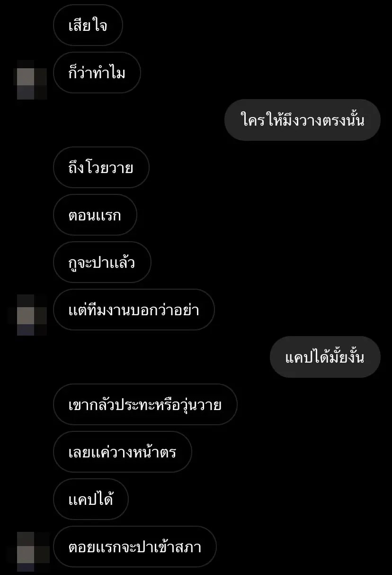392x575 pixels.
Task: Tap the "ตอยแรกจะปาเข้าสภา" message bubble
Action: point(135,547)
